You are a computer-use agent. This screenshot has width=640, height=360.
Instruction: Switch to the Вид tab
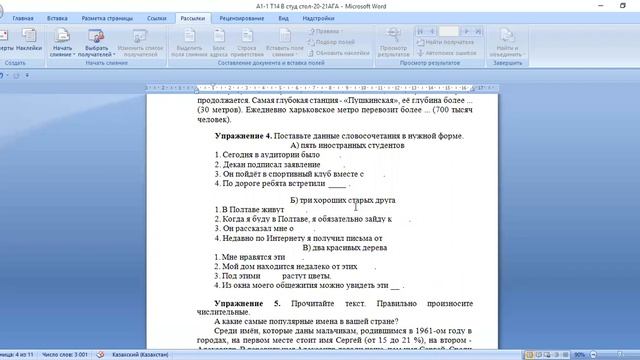click(283, 18)
